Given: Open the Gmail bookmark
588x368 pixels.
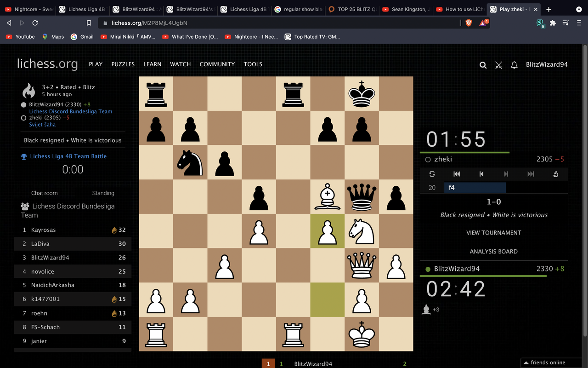Looking at the screenshot, I should 82,37.
